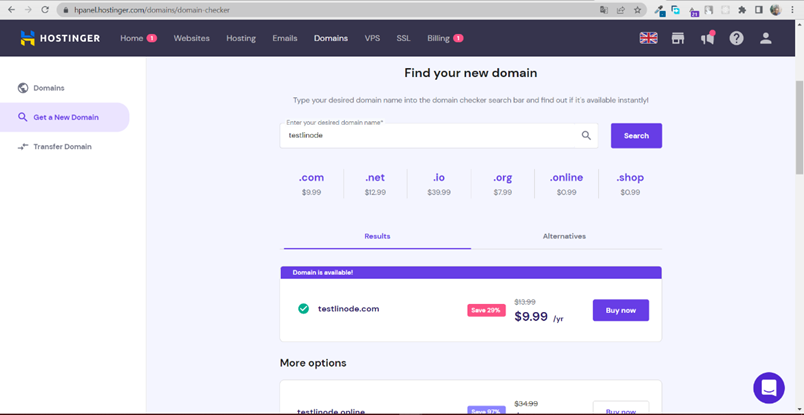The image size is (804, 415).
Task: Open Hosting in top navigation
Action: (241, 38)
